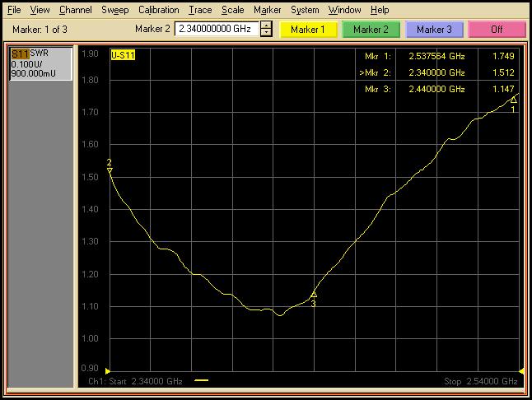
Task: Activate the yellow Marker 1 button
Action: (308, 29)
